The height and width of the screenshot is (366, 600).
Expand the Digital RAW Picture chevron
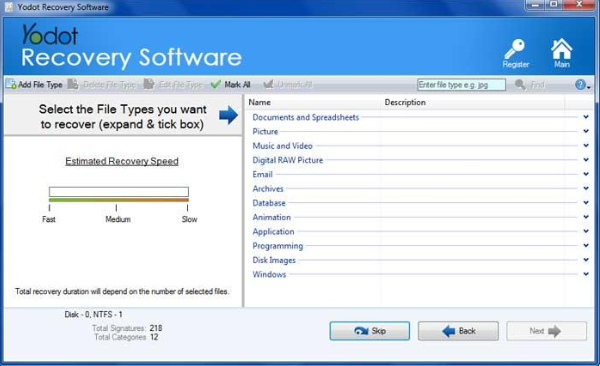586,160
